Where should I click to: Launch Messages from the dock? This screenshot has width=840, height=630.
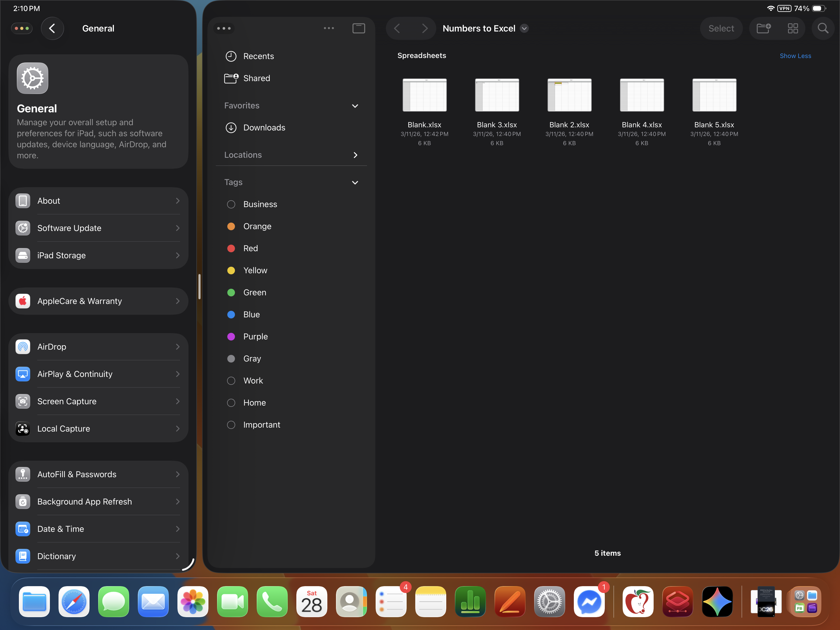114,602
